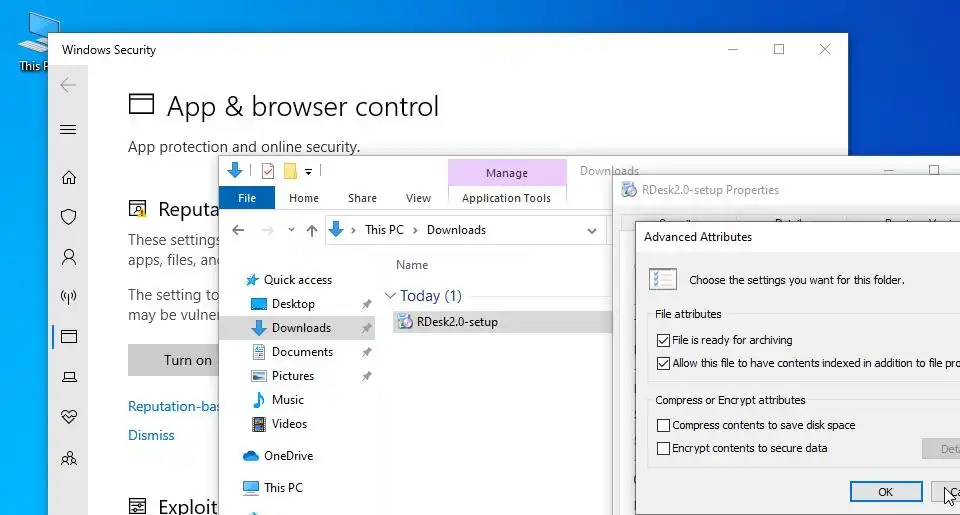Click the Name column header

click(x=412, y=265)
